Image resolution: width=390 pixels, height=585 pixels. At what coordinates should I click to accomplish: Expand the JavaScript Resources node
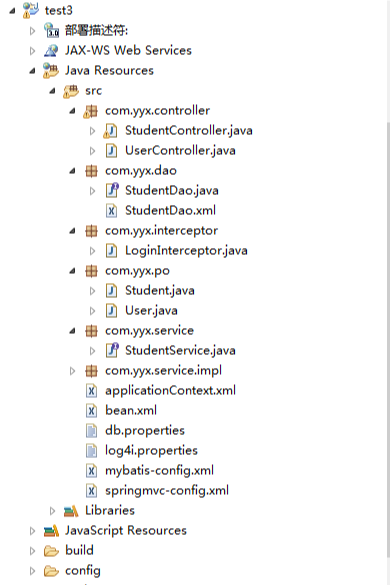pos(32,531)
